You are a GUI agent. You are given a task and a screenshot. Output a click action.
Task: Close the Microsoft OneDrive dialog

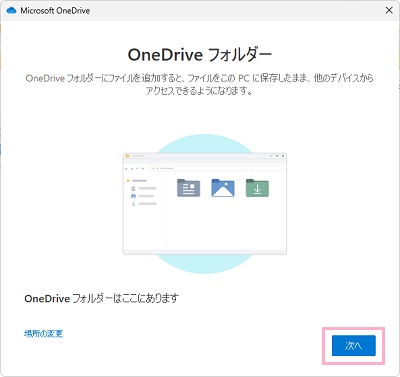click(x=389, y=10)
